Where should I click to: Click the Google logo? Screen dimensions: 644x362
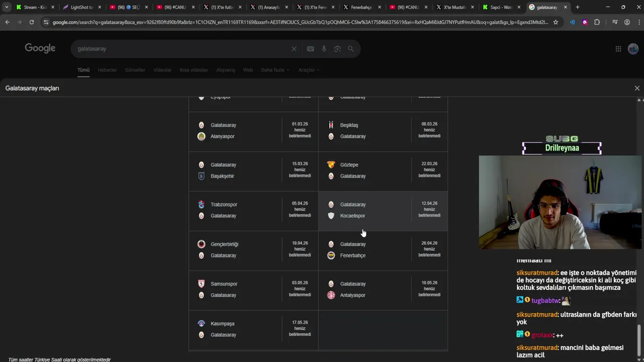40,48
